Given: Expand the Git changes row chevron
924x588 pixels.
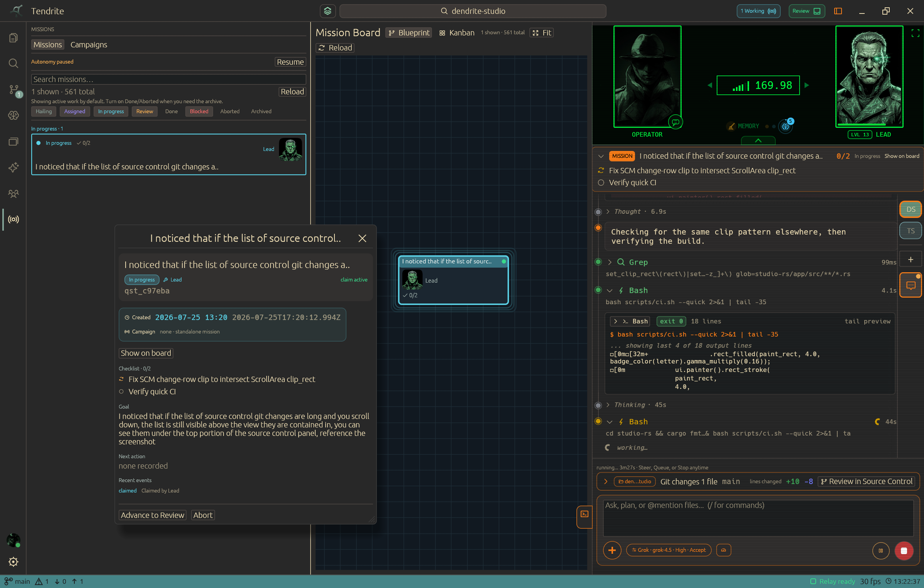Looking at the screenshot, I should (606, 482).
